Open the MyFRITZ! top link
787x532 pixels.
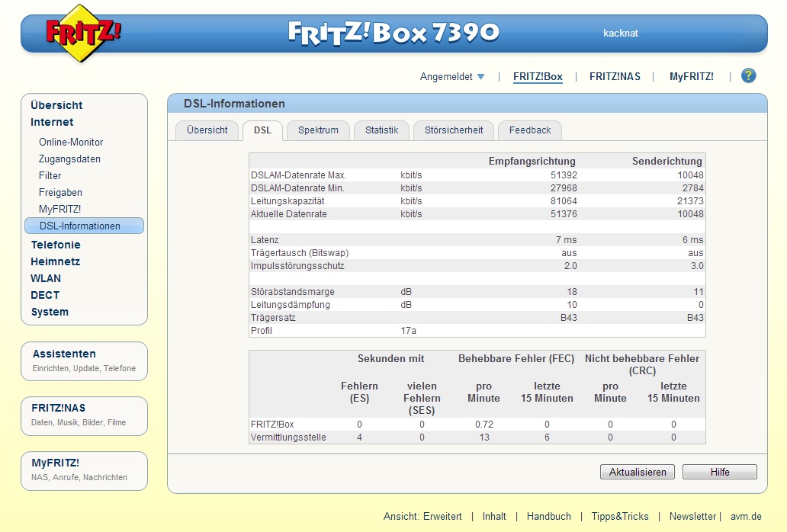(691, 77)
